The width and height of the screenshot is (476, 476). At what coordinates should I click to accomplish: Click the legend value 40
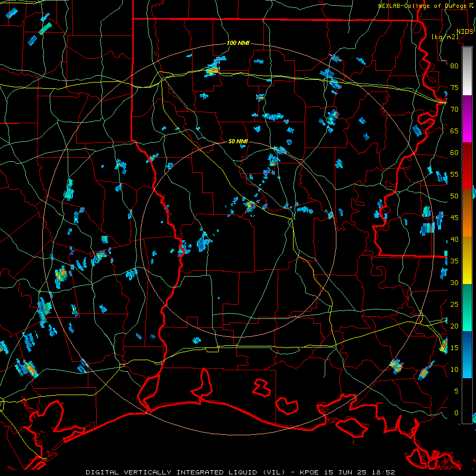454,239
